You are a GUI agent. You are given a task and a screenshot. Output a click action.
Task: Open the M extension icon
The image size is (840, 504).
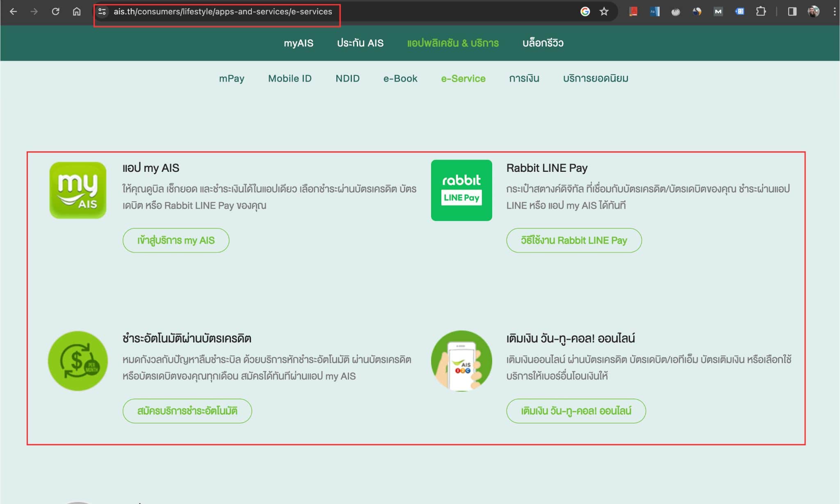coord(718,11)
